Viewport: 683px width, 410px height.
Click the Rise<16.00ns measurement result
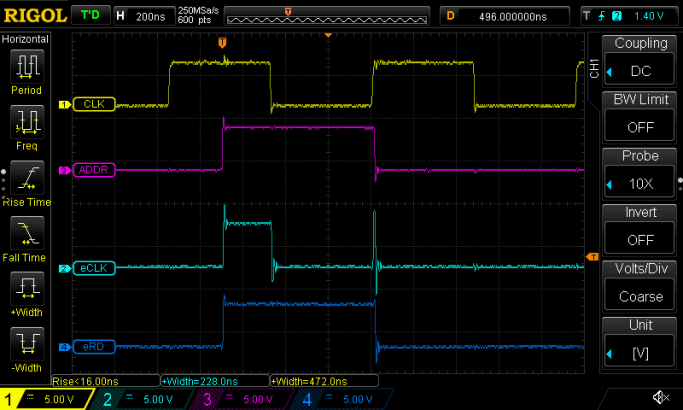click(105, 381)
